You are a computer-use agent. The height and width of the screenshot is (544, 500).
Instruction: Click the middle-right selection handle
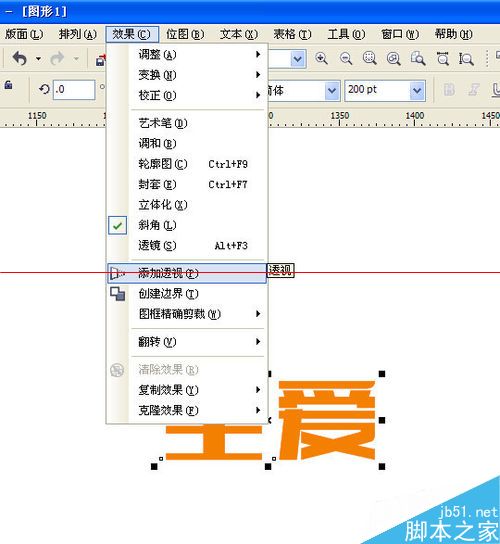(x=382, y=420)
